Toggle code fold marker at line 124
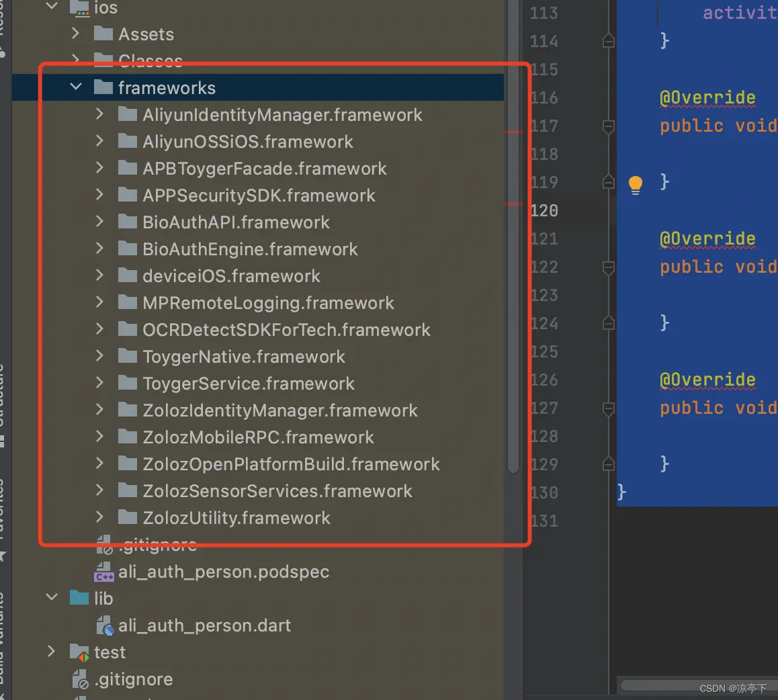 (x=608, y=323)
